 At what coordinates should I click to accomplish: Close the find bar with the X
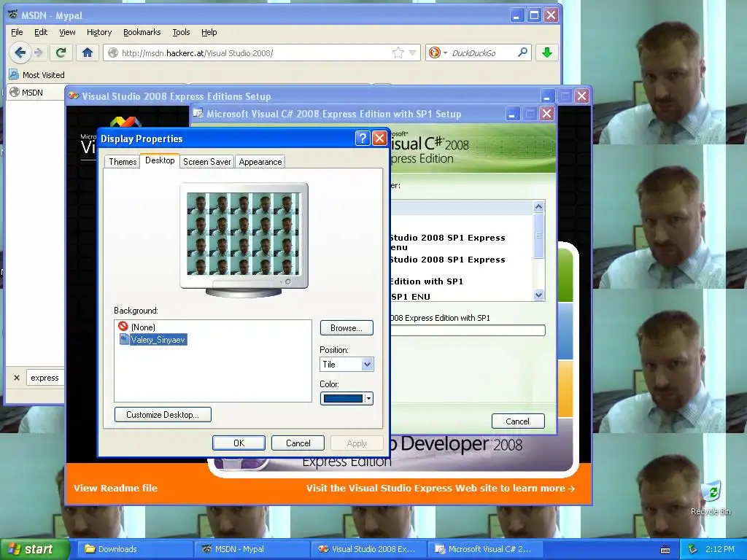tap(17, 378)
